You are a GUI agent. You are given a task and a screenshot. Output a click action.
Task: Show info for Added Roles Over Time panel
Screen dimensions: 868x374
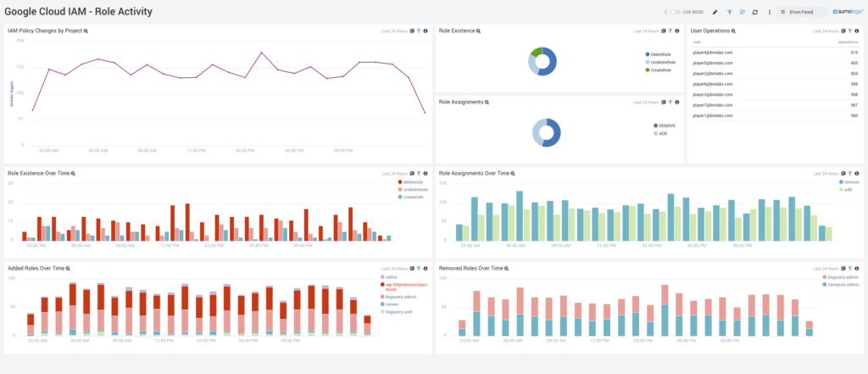(x=426, y=268)
